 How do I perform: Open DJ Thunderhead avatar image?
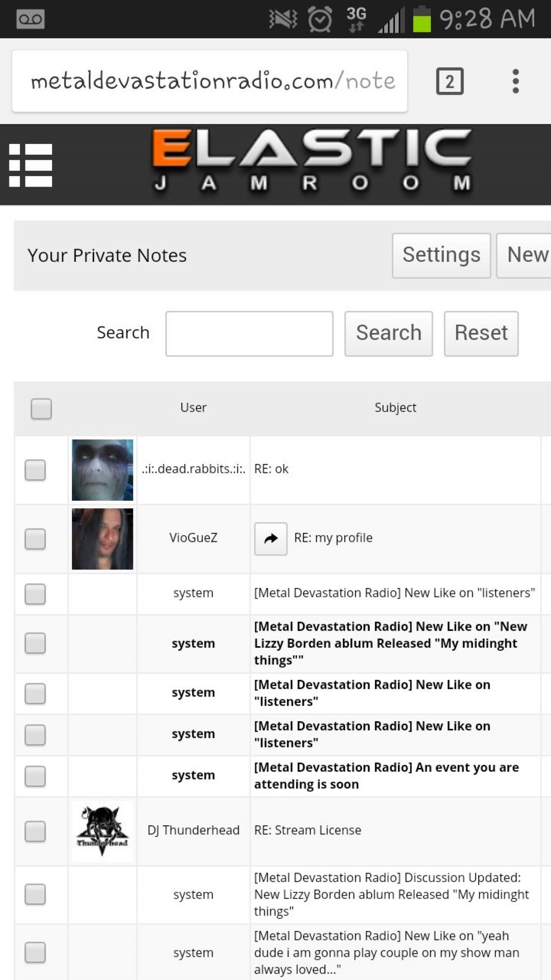coord(102,831)
